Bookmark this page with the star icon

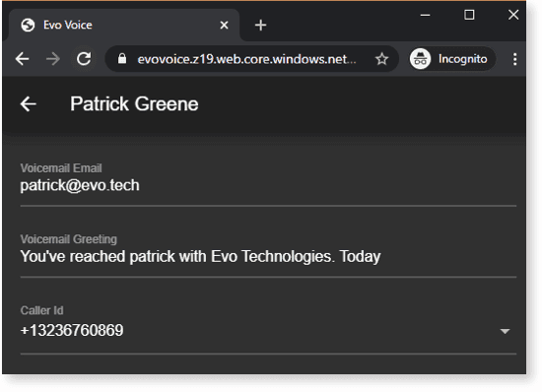click(381, 59)
